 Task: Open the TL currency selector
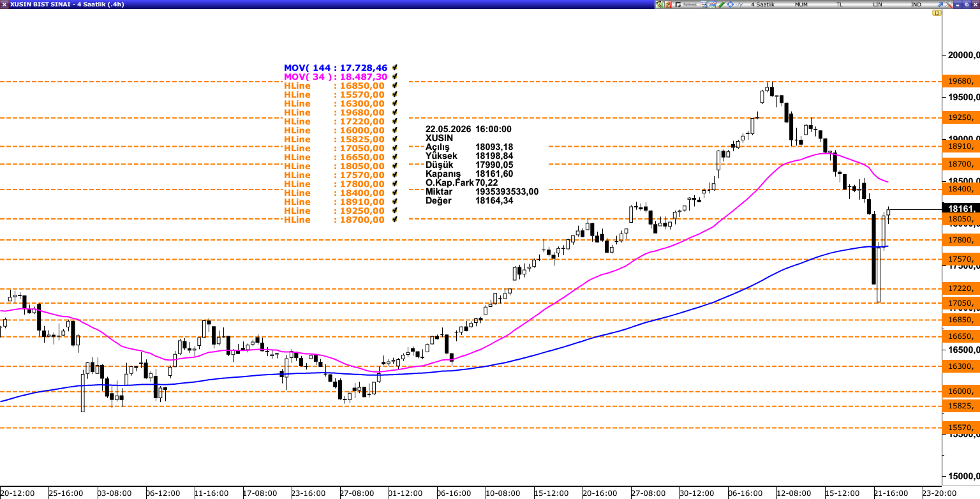(840, 4)
